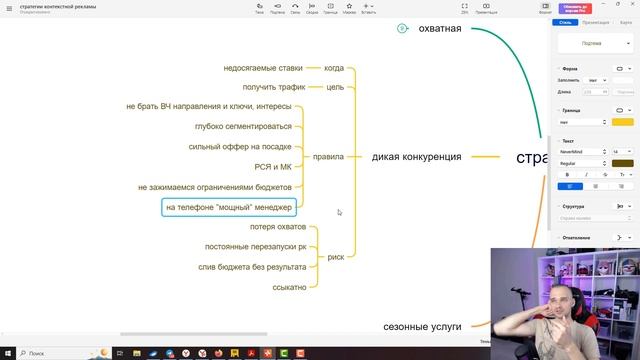This screenshot has width=640, height=360.
Task: Click the brown text color swatch
Action: coord(623,163)
